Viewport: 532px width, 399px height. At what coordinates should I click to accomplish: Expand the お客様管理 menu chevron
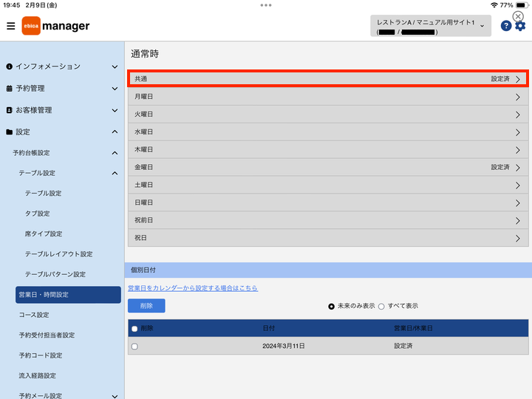pyautogui.click(x=115, y=110)
